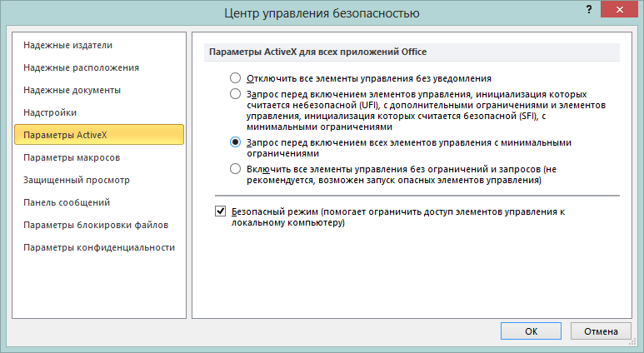Select prompt before enabling all controls option
The image size is (644, 353).
point(236,142)
